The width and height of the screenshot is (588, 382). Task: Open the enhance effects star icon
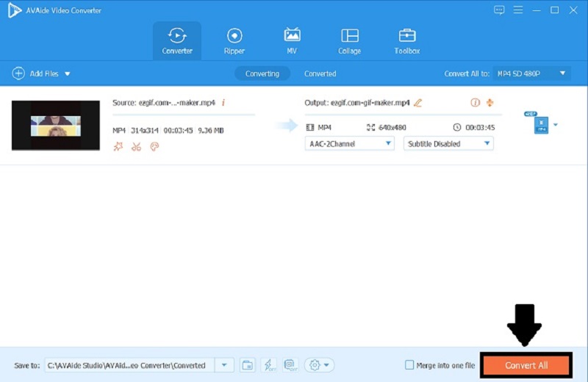pyautogui.click(x=118, y=147)
